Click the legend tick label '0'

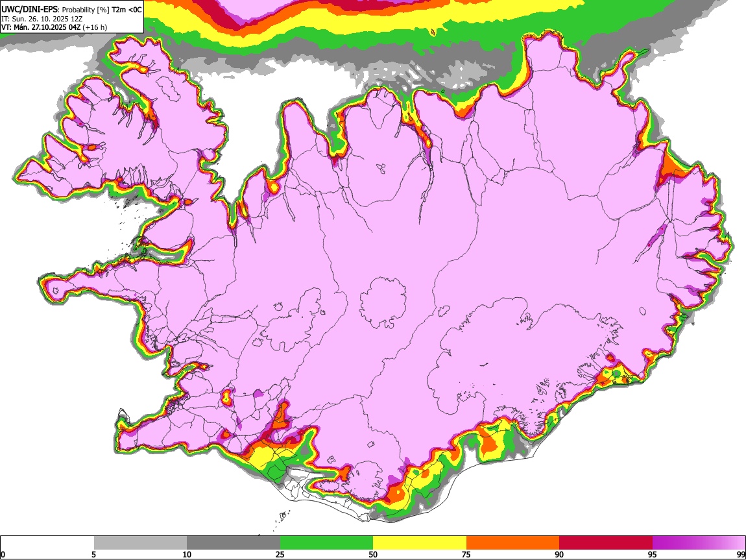[3, 555]
